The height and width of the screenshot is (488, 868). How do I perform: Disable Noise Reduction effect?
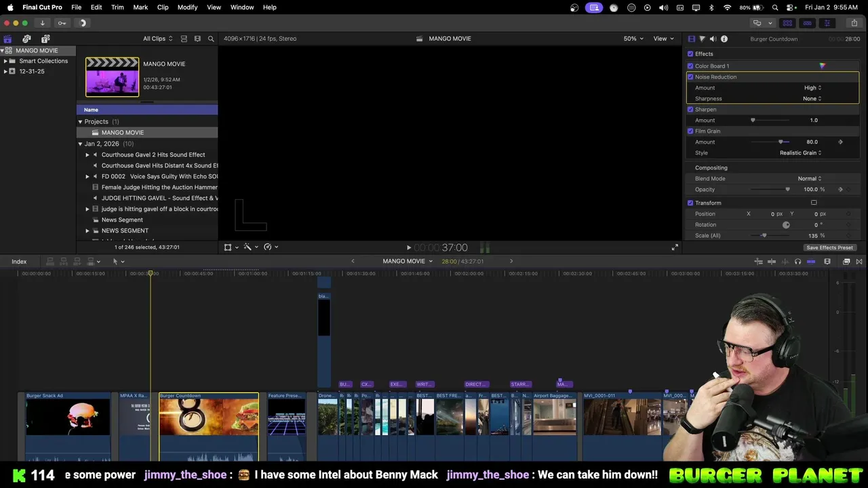click(690, 77)
